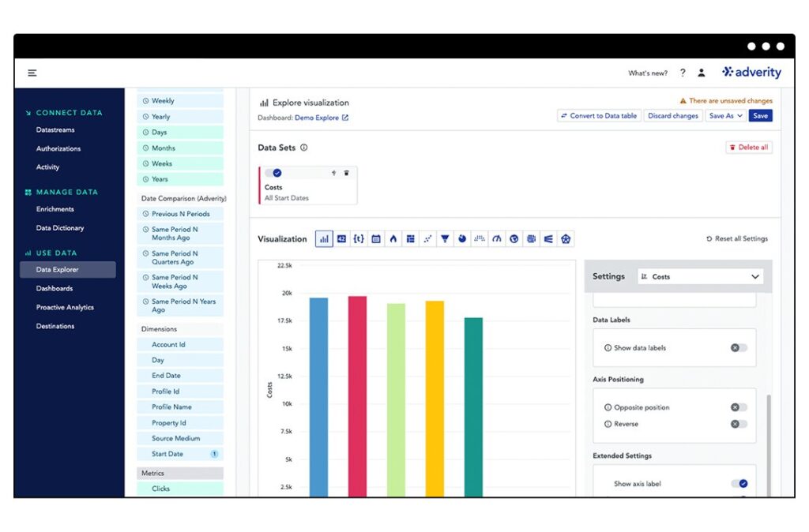This screenshot has height=532, width=809.
Task: Select the treemap grid visualization
Action: coord(532,238)
